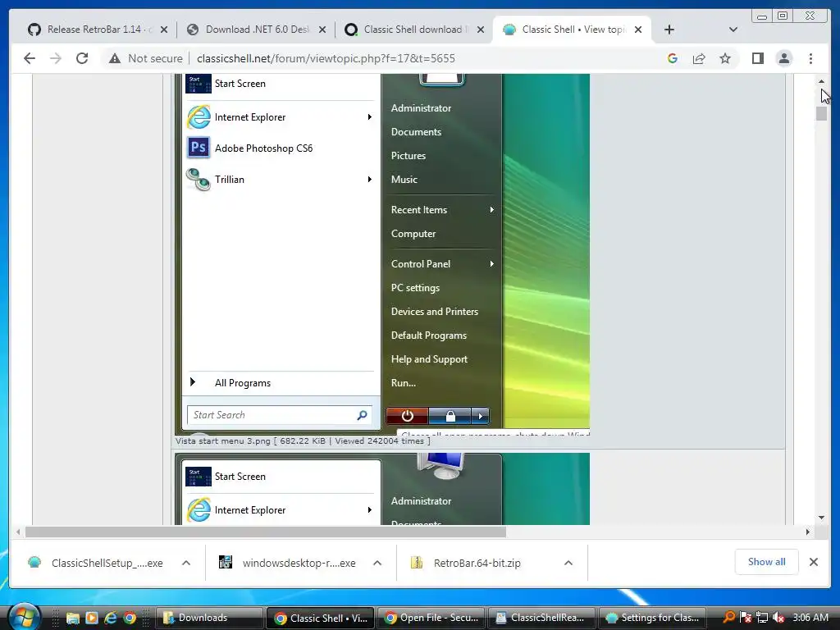Bookmark this page with the star

coord(725,58)
